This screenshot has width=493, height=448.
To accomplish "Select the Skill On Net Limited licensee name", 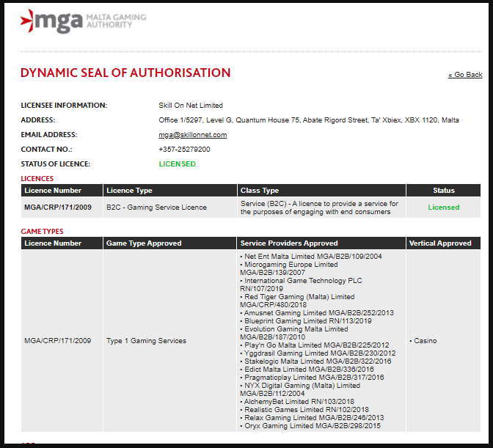I will [x=191, y=106].
